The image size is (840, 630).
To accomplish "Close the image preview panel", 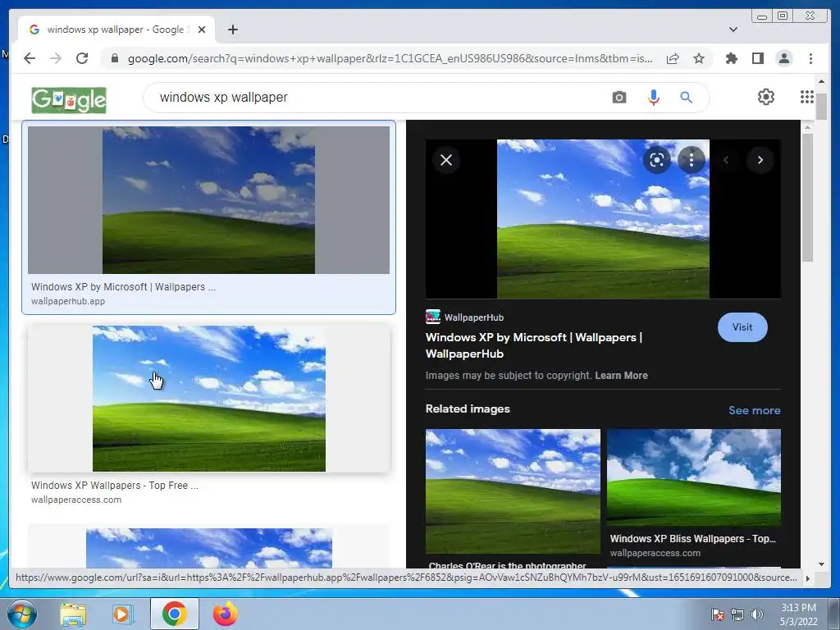I will 445,160.
